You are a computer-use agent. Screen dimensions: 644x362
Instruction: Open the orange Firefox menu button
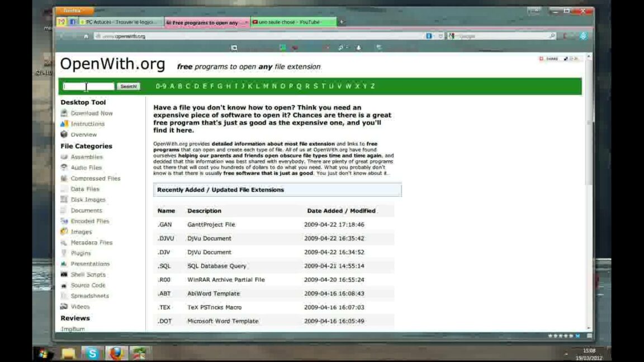click(x=73, y=11)
